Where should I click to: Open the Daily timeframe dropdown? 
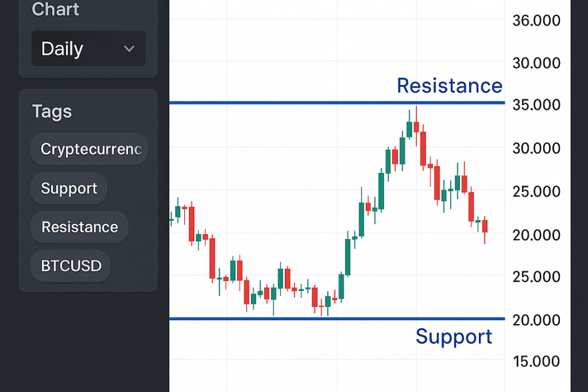(x=88, y=49)
